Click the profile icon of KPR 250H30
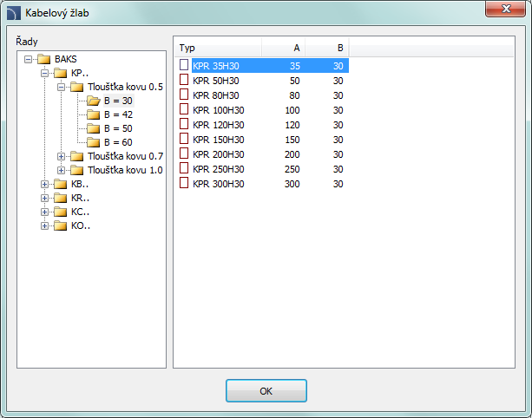Image resolution: width=532 pixels, height=418 pixels. [x=184, y=168]
